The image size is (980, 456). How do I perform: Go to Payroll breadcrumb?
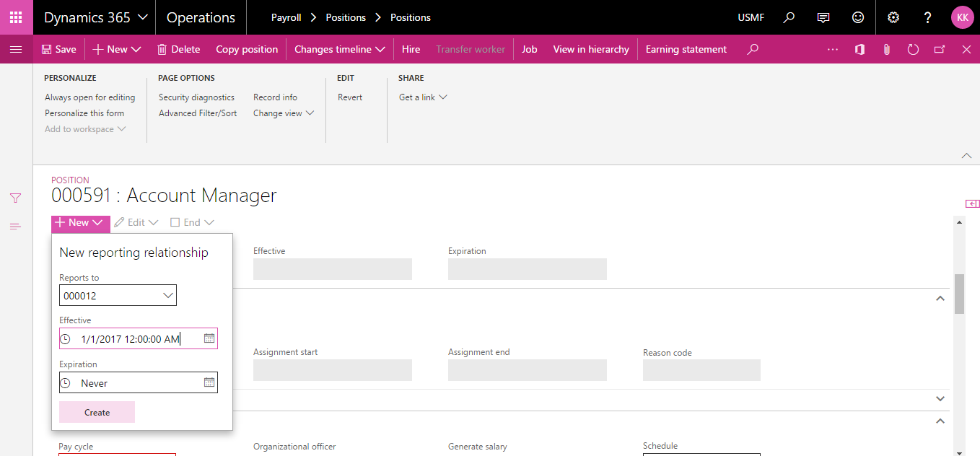pyautogui.click(x=286, y=17)
